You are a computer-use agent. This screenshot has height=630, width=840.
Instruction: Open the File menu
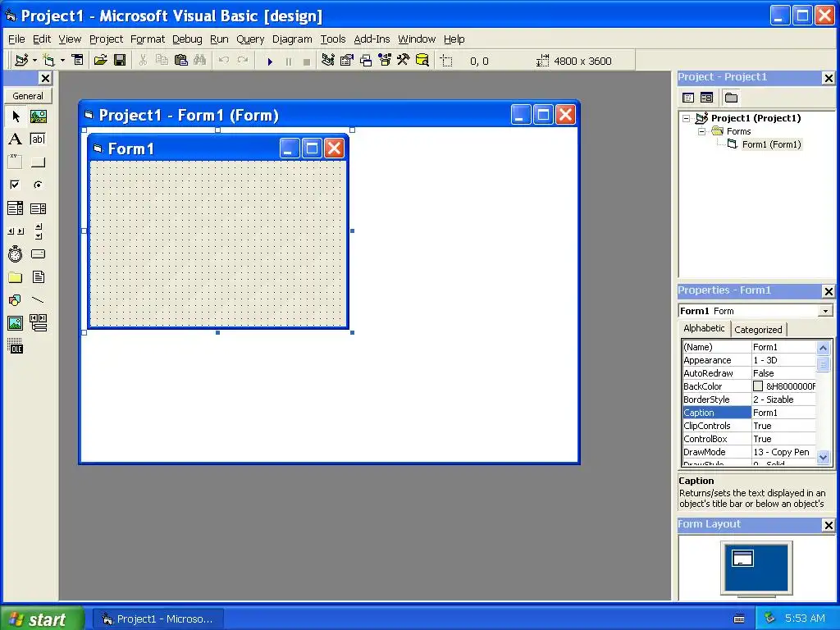(16, 39)
